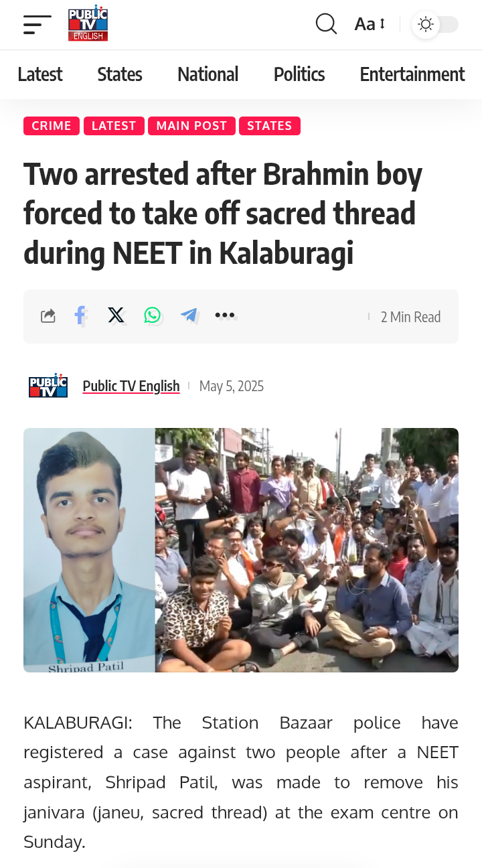Select the National tab
Viewport: 482px width, 868px height.
point(208,74)
